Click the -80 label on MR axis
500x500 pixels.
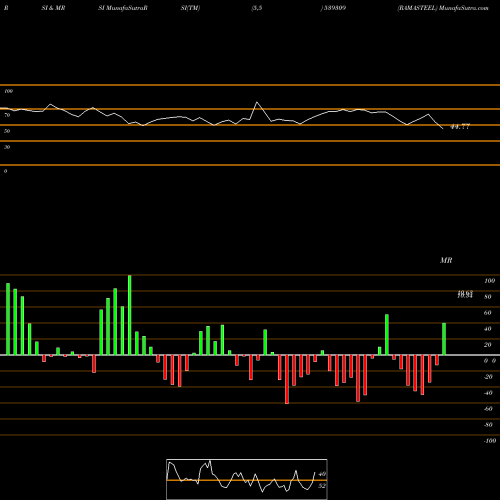coord(488,425)
